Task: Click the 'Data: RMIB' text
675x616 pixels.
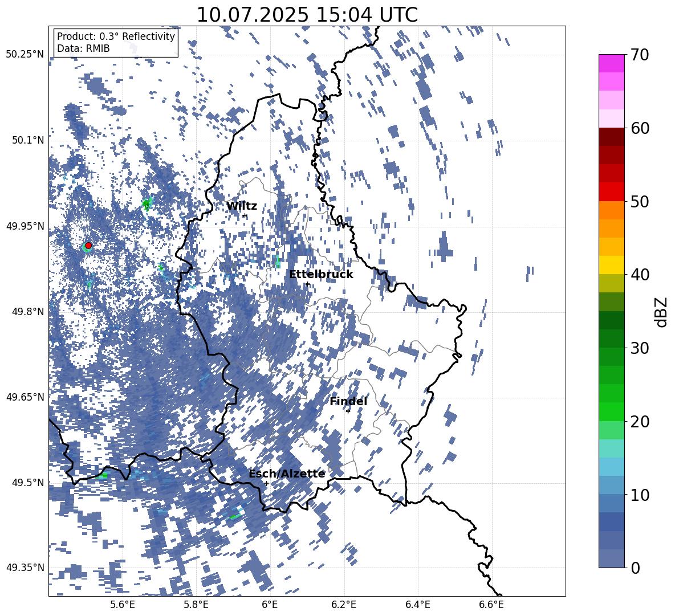Action: 83,48
